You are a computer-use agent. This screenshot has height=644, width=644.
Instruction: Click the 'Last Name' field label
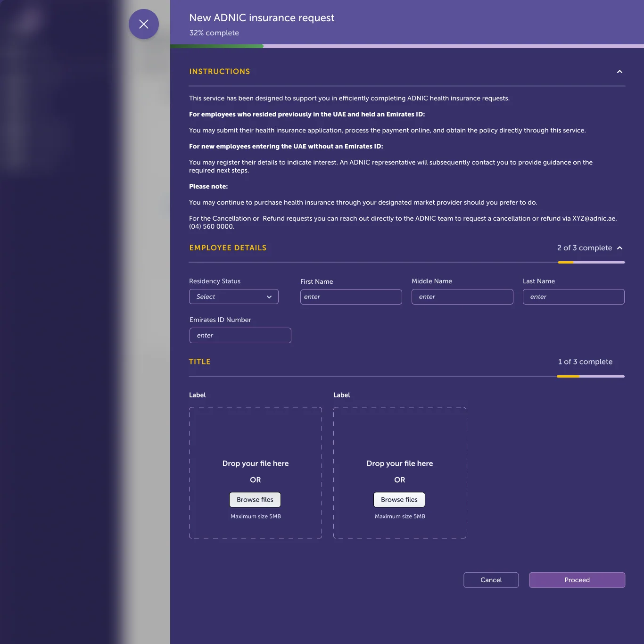[x=539, y=281]
